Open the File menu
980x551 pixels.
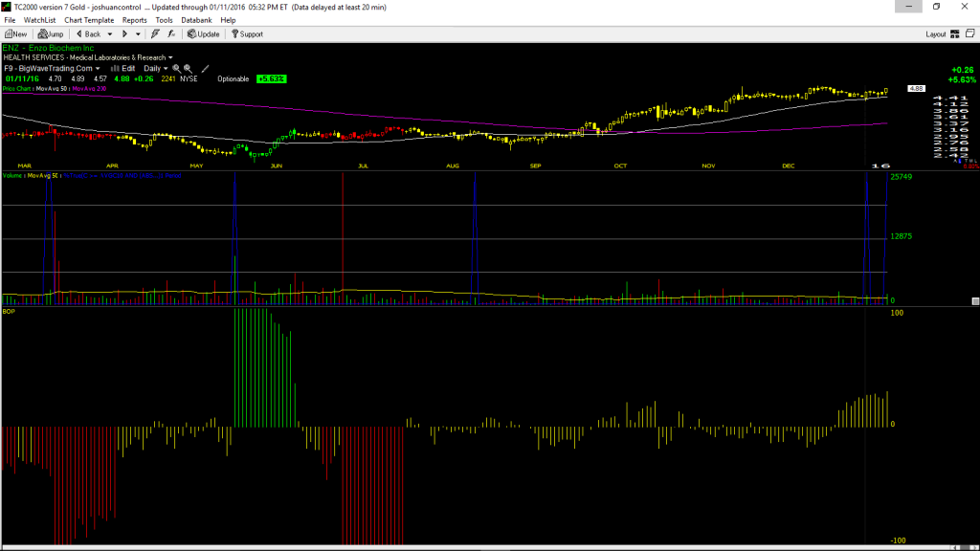10,20
